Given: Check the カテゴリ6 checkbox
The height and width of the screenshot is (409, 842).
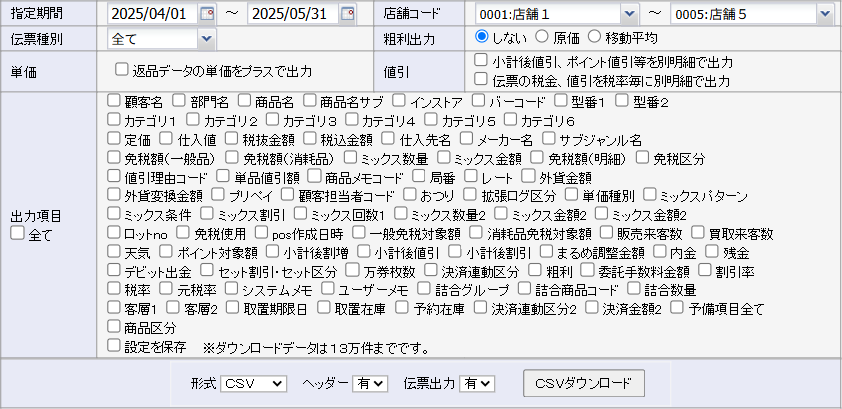Looking at the screenshot, I should point(510,119).
